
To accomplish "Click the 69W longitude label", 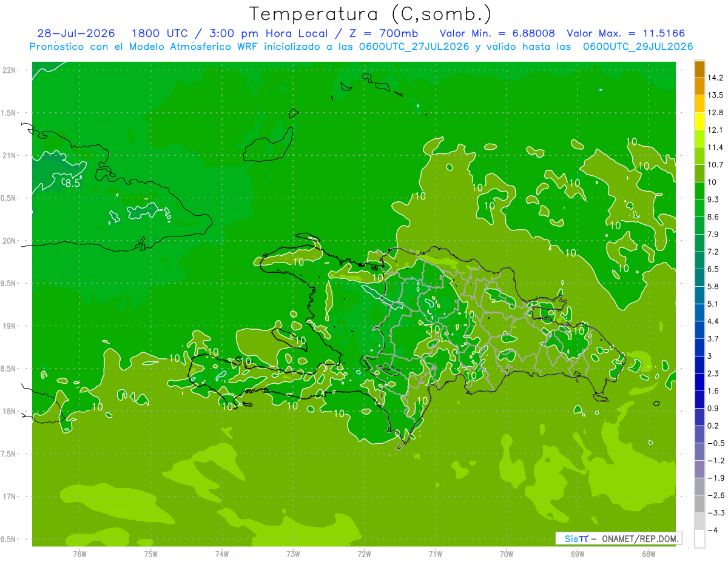I will (x=578, y=554).
